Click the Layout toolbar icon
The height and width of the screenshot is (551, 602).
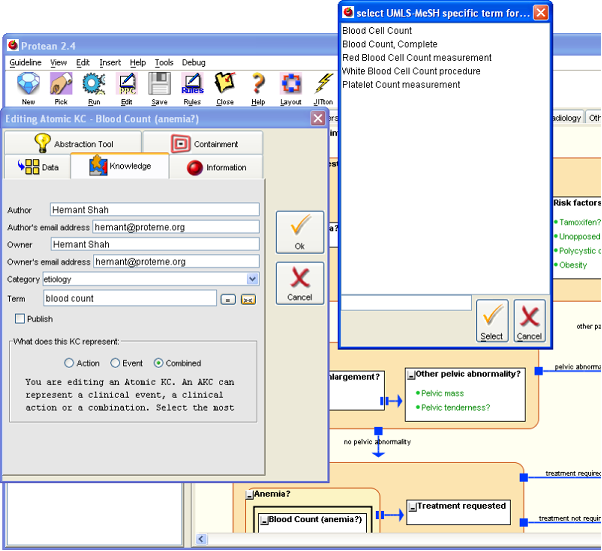290,84
